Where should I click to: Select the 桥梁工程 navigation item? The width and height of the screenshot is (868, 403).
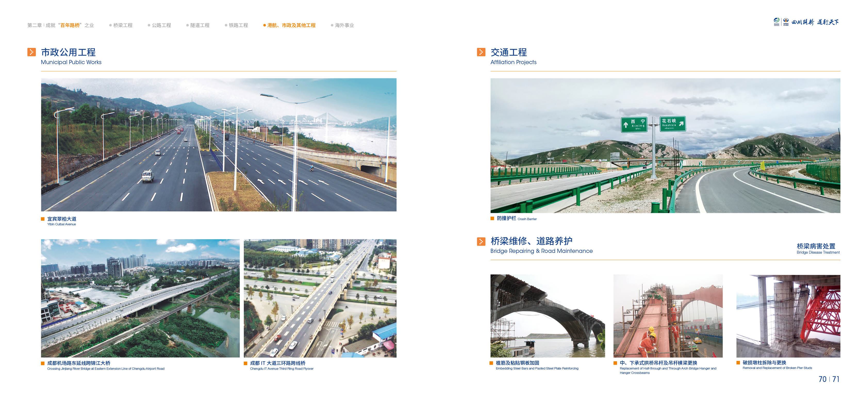pos(123,25)
